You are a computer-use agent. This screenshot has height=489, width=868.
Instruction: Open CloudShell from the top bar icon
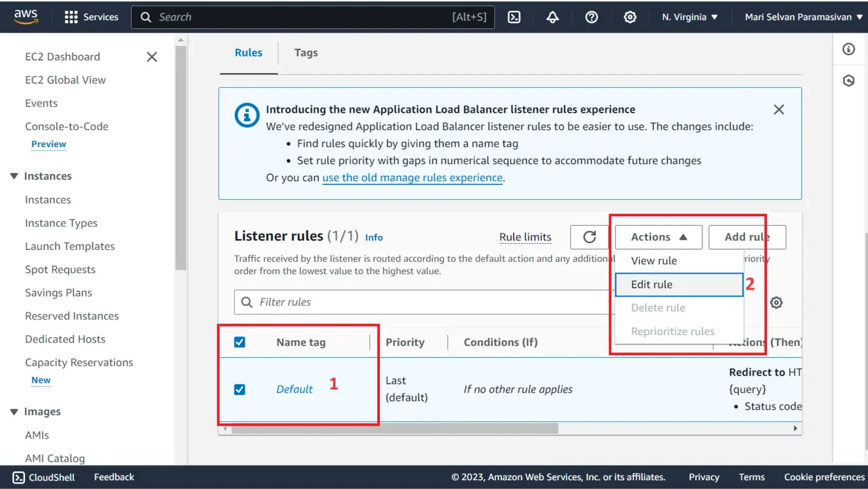(x=514, y=17)
